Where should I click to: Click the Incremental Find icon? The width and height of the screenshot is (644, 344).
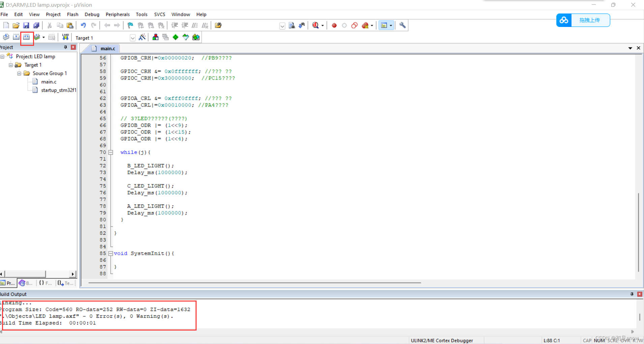pos(302,25)
